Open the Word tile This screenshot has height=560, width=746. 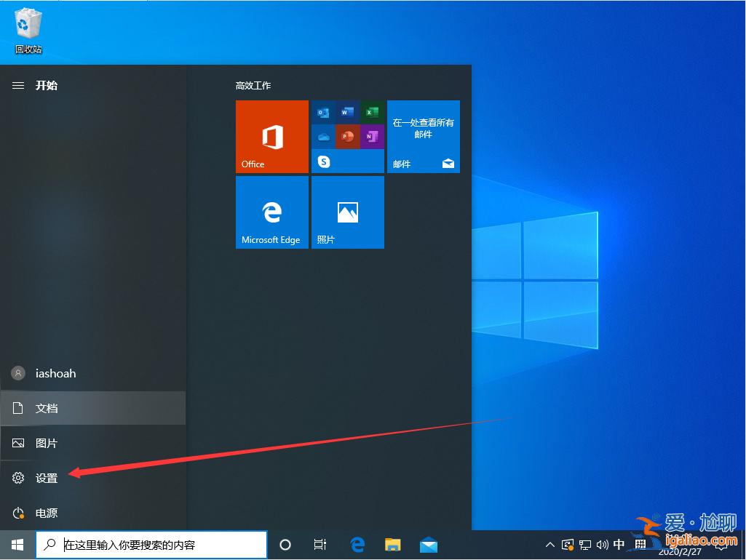pos(347,112)
